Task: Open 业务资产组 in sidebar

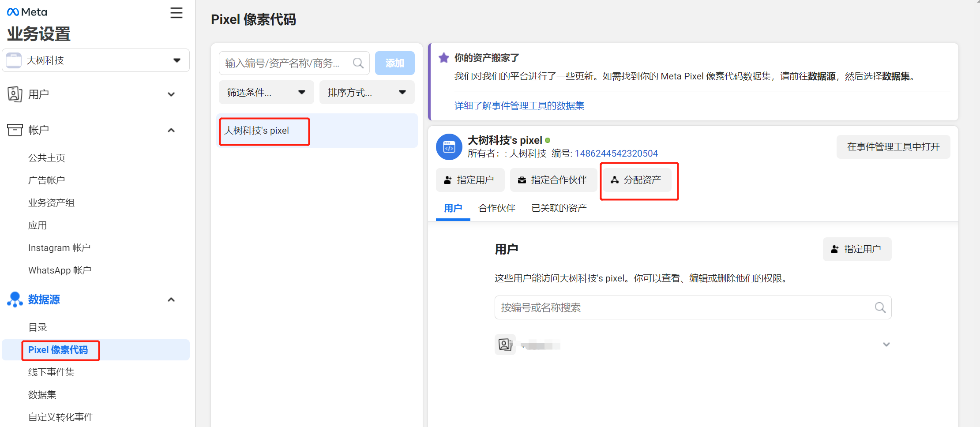Action: (52, 202)
